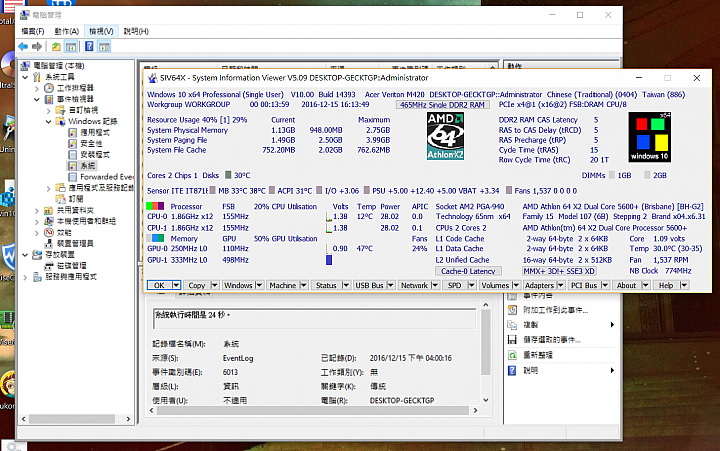Collapse the 存放裝置 tree node
720x451 pixels.
tap(25, 255)
